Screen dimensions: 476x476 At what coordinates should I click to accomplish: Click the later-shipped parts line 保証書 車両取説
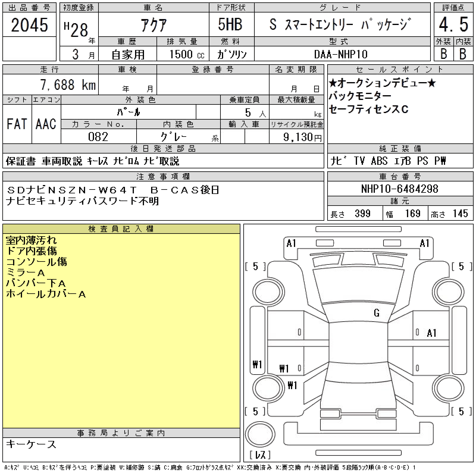93,161
